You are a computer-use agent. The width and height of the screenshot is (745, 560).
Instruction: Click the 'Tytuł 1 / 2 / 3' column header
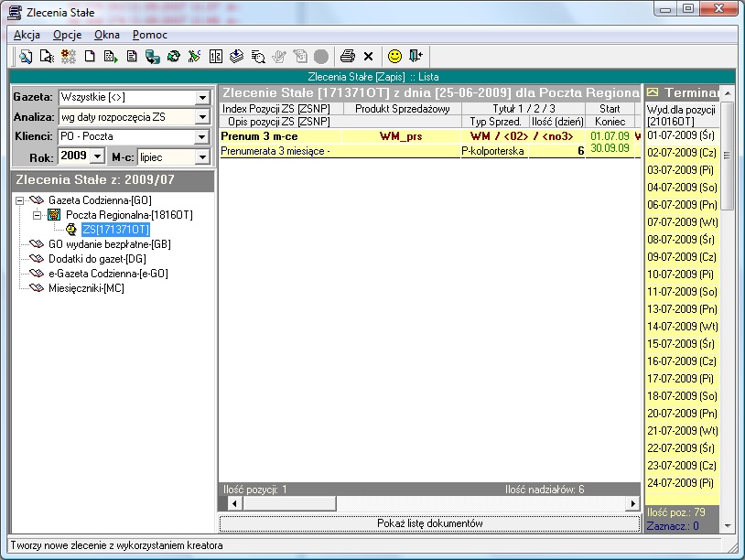pos(524,109)
